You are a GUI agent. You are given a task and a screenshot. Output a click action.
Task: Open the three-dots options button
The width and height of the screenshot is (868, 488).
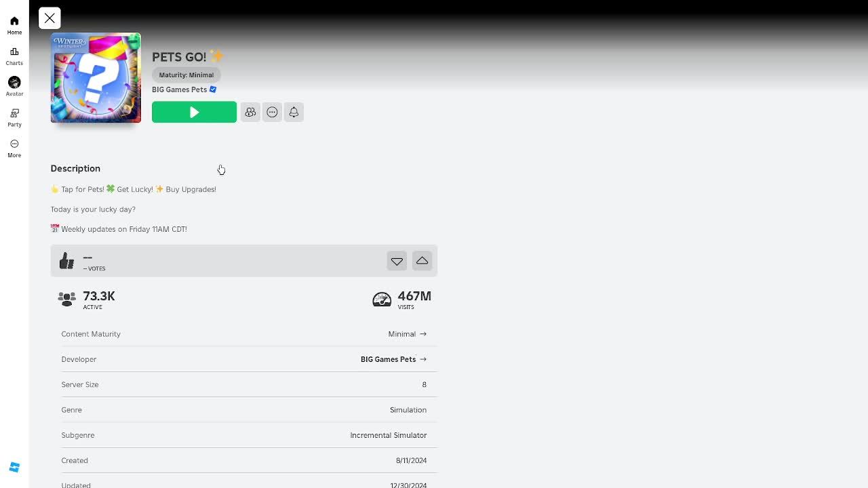pos(272,112)
